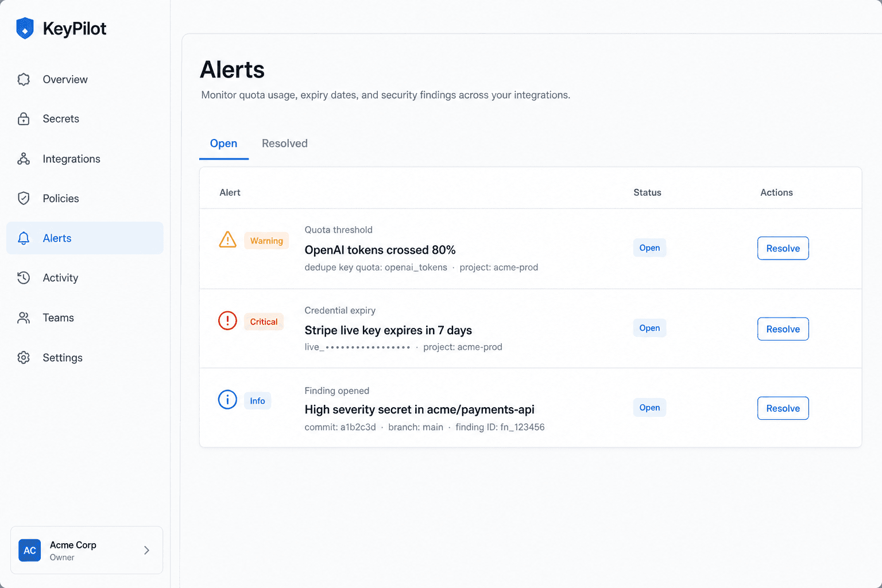This screenshot has height=588, width=882.
Task: Click the Alerts bell icon
Action: point(24,238)
